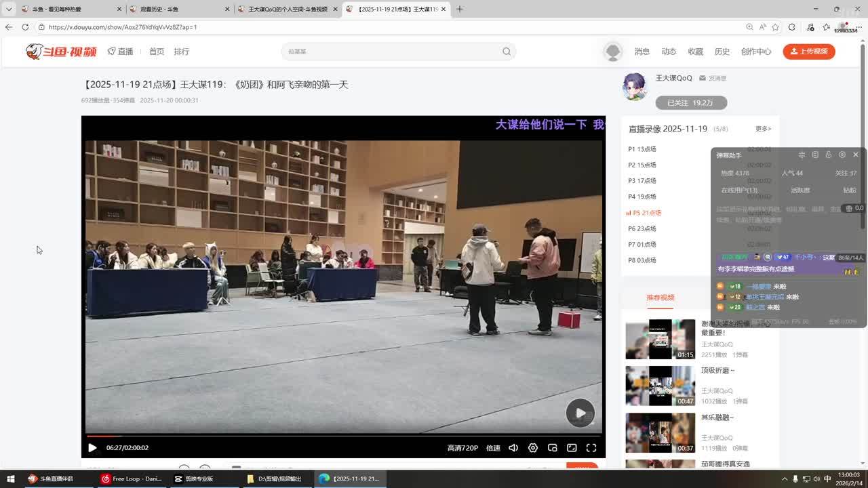The width and height of the screenshot is (868, 488).
Task: Select playlist part P3 17点场
Action: pyautogui.click(x=642, y=181)
